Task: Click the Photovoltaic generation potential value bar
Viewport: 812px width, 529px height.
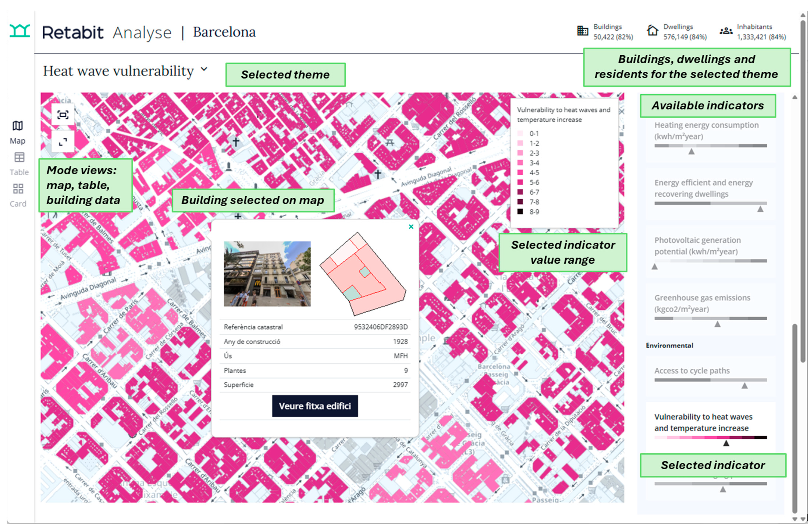Action: (710, 261)
